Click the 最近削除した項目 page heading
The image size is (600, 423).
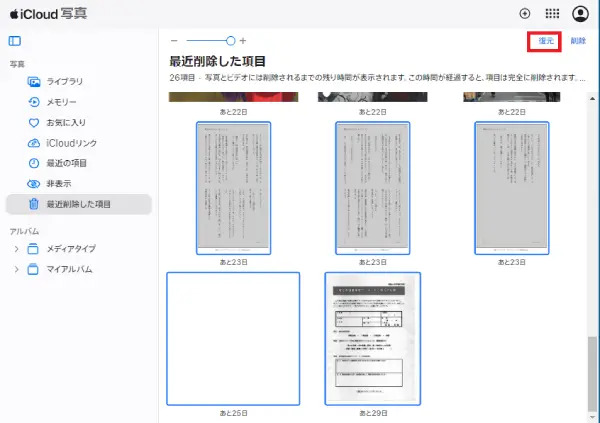[217, 61]
